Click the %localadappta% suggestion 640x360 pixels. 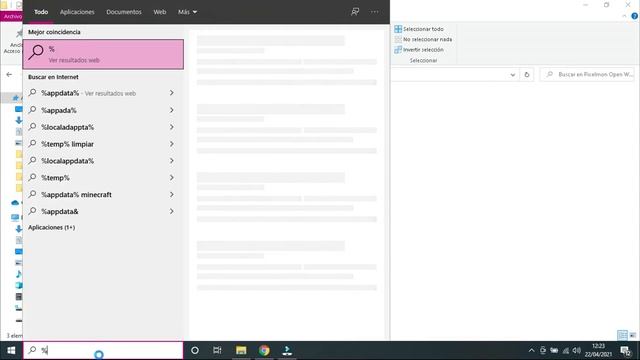coord(102,127)
